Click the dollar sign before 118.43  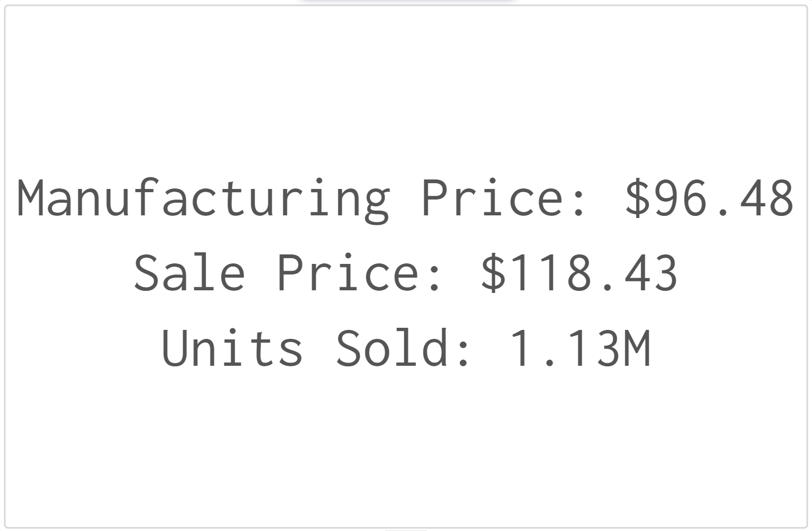(x=493, y=273)
